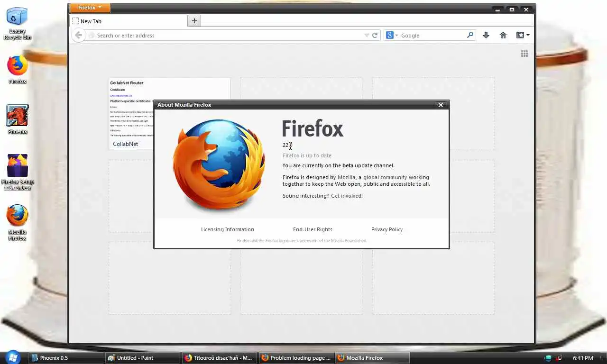Toggle the new tab grid view icon

point(524,54)
